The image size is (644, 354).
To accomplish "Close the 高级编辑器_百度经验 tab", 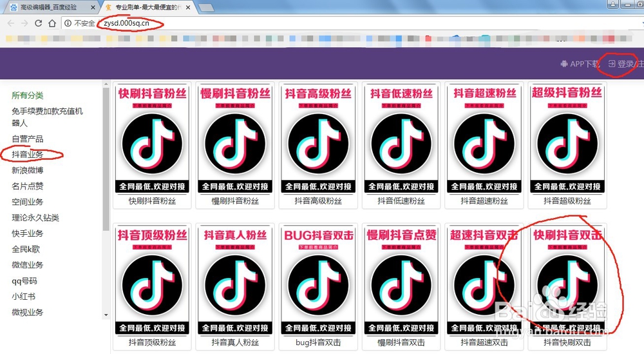I will coord(93,7).
